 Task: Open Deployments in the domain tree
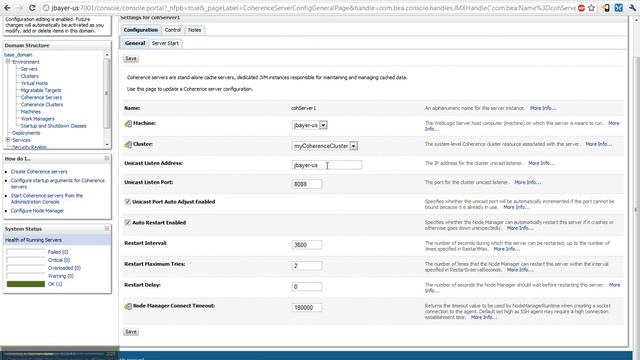(26, 133)
